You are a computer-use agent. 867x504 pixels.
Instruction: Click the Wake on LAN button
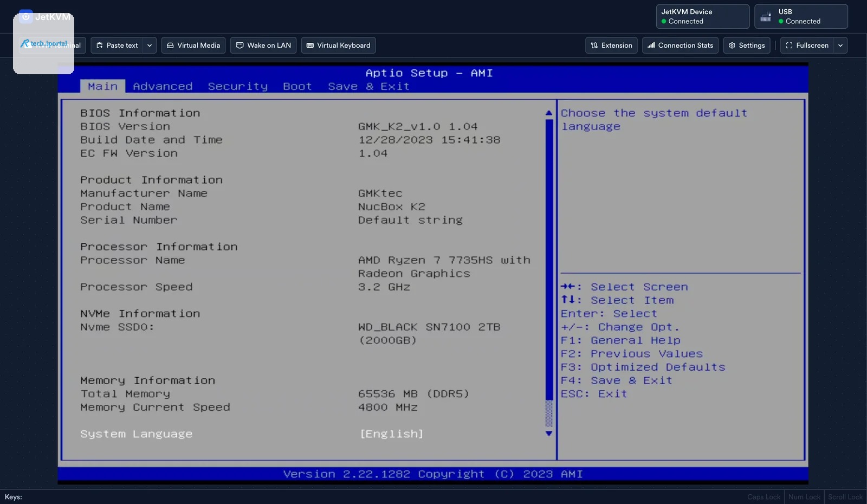pos(263,46)
